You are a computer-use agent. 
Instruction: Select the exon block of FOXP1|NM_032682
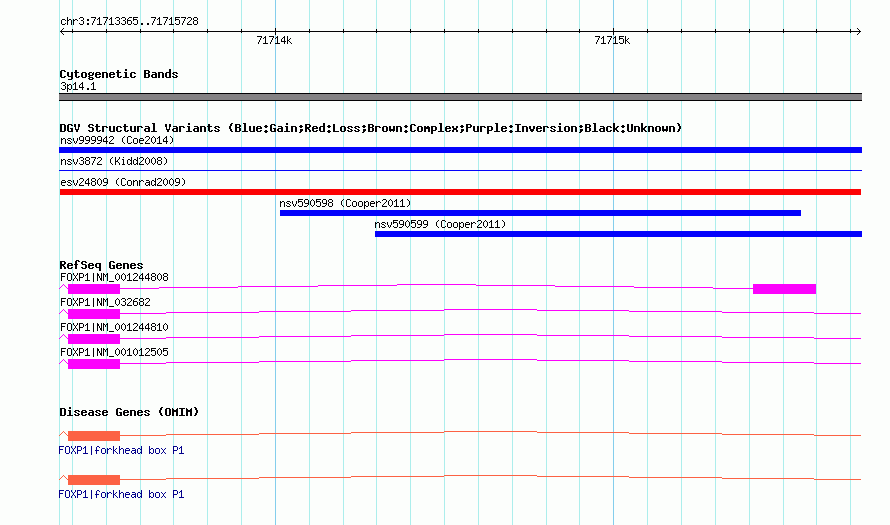tap(94, 314)
